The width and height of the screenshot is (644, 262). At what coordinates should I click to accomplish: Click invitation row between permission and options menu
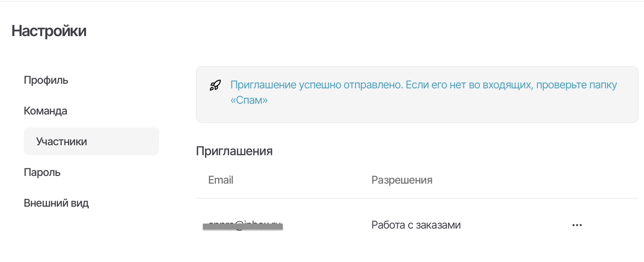click(x=515, y=225)
